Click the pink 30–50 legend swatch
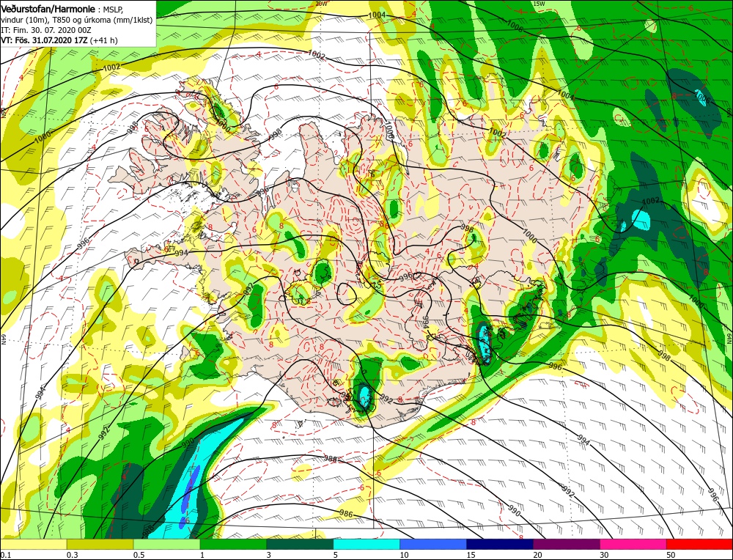This screenshot has height=560, width=733. tap(633, 544)
